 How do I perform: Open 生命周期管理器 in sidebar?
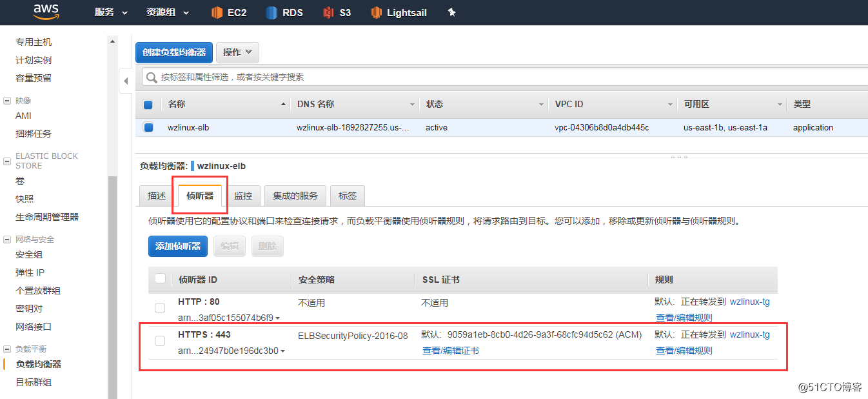pyautogui.click(x=47, y=217)
